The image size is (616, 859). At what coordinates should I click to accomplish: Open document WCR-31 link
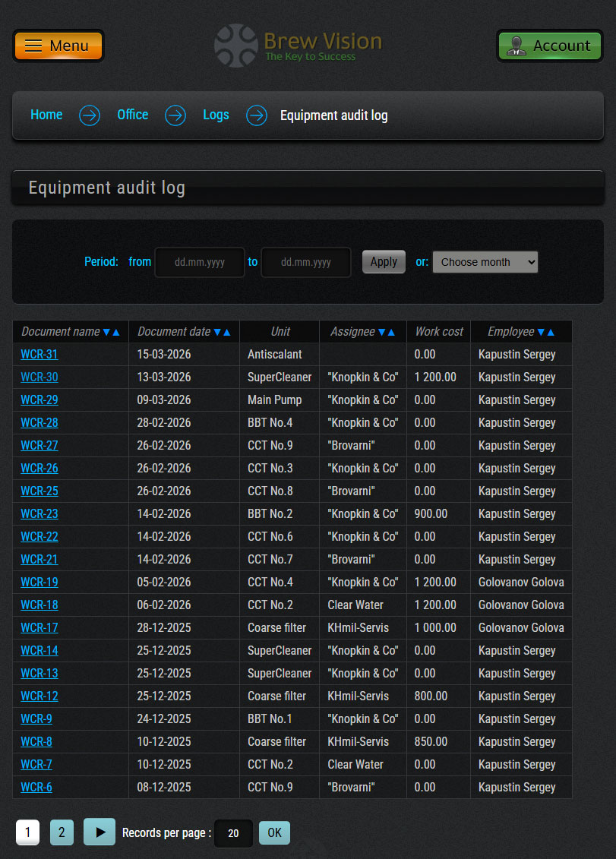(x=39, y=355)
